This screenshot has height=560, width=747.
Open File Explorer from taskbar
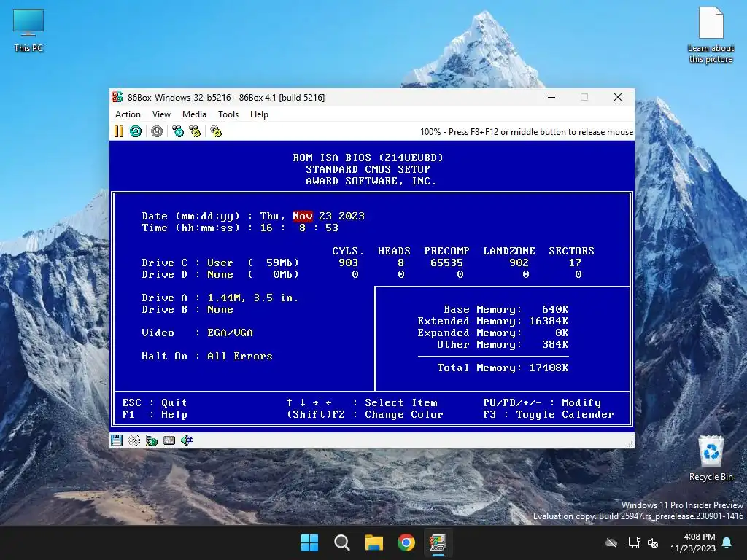(x=374, y=542)
